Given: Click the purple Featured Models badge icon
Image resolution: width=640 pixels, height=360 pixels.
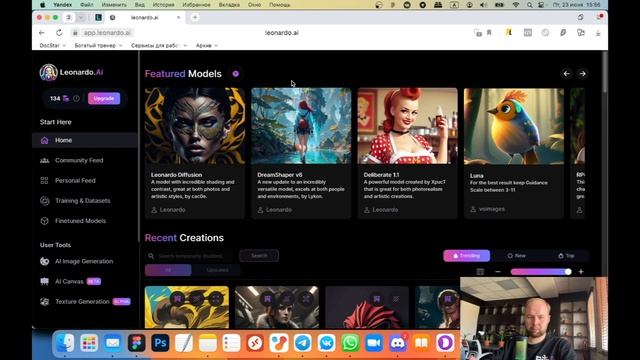Looking at the screenshot, I should pyautogui.click(x=236, y=74).
